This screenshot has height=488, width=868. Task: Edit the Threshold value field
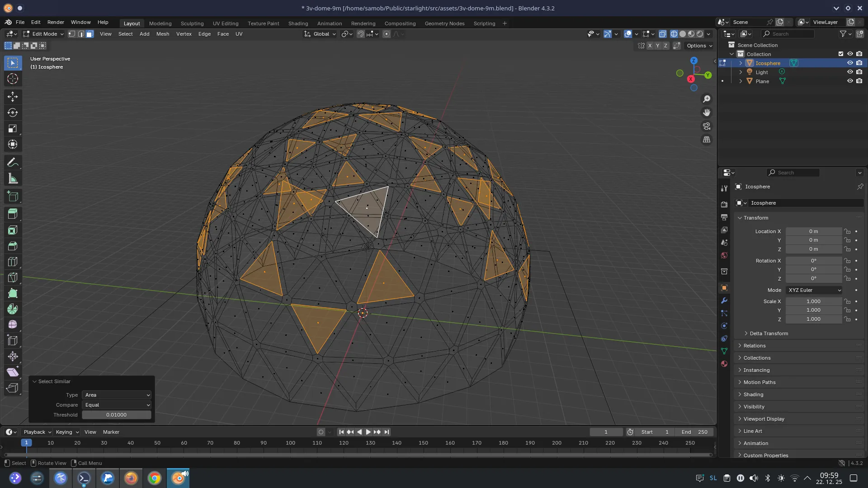click(116, 415)
